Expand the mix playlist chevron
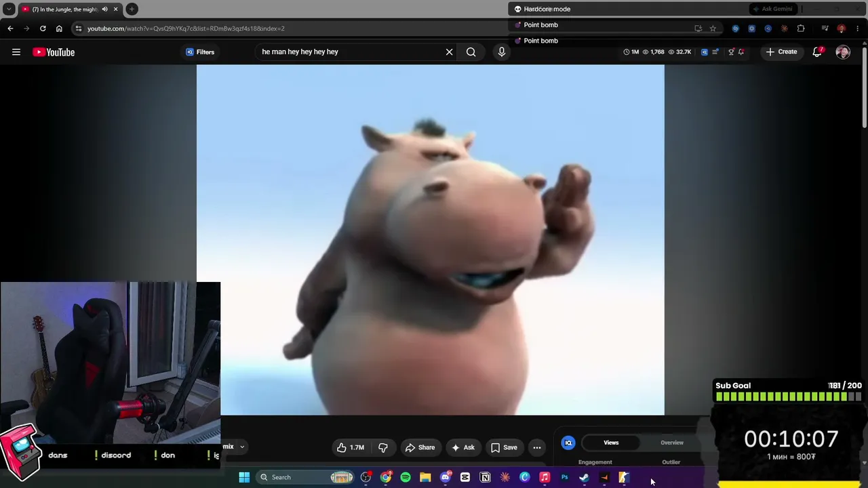The height and width of the screenshot is (488, 868). pos(242,447)
